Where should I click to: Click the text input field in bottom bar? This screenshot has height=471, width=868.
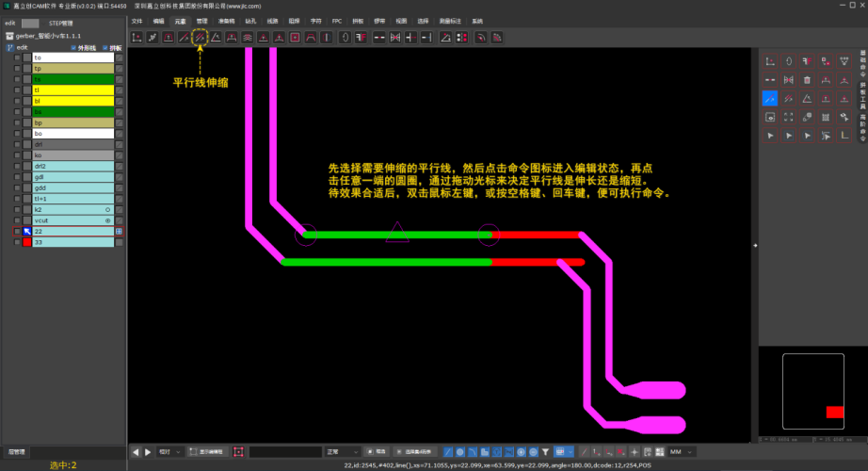click(285, 452)
